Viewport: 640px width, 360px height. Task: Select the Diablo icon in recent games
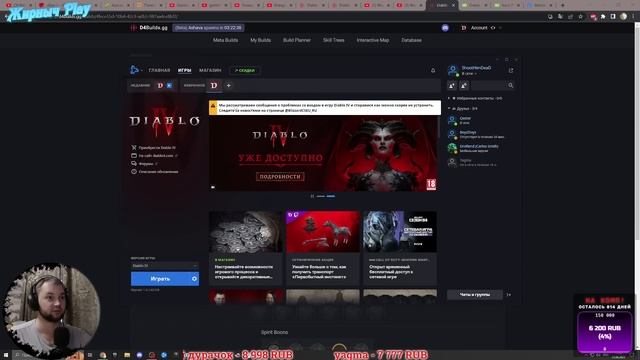click(160, 85)
